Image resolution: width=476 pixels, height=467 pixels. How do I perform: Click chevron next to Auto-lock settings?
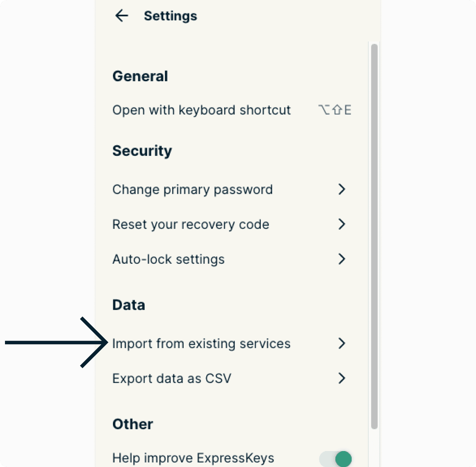[342, 259]
